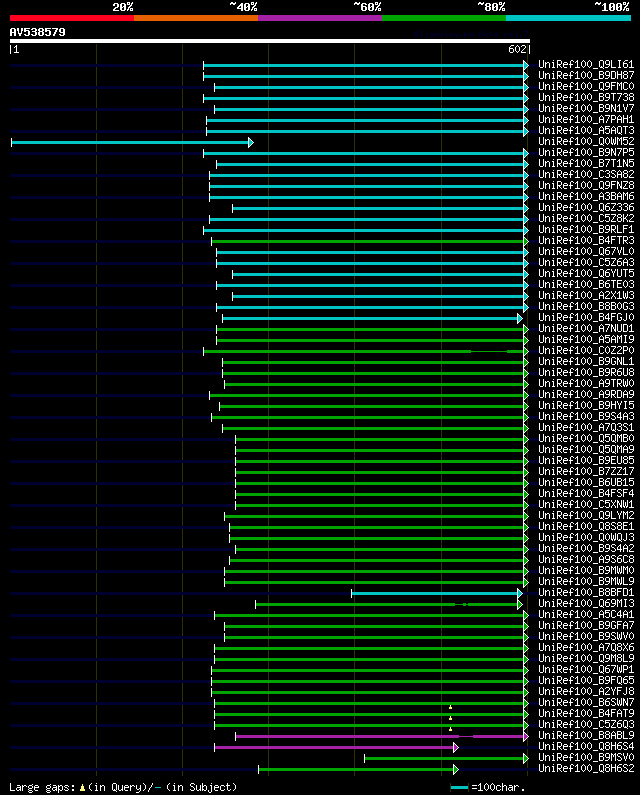Select the UniRef100_B4FGJ0 label
640x795 pixels.
coord(586,317)
